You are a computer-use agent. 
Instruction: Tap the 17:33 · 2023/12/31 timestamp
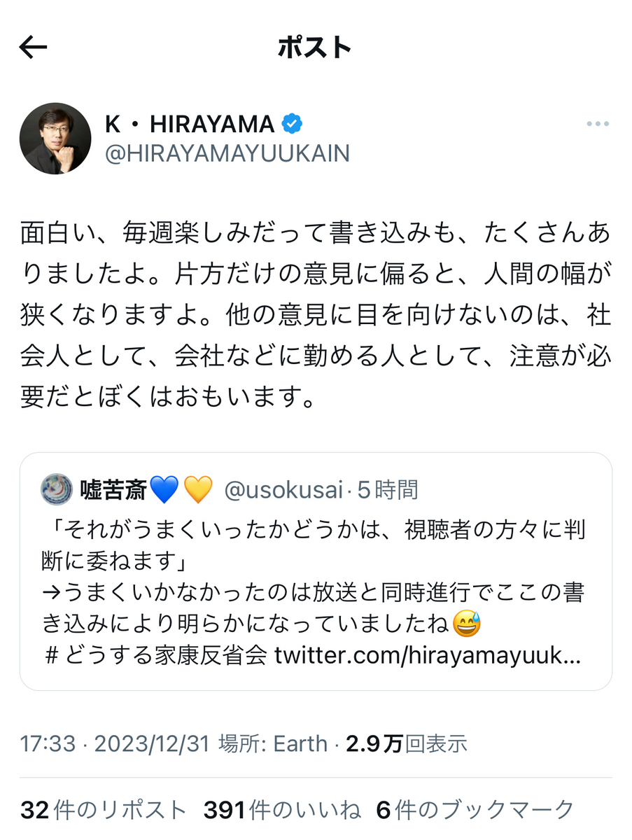coord(115,743)
